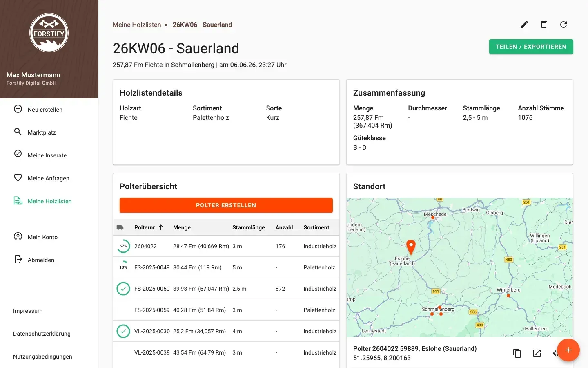Click the Marktplatz search icon
Image resolution: width=588 pixels, height=368 pixels.
tap(18, 132)
